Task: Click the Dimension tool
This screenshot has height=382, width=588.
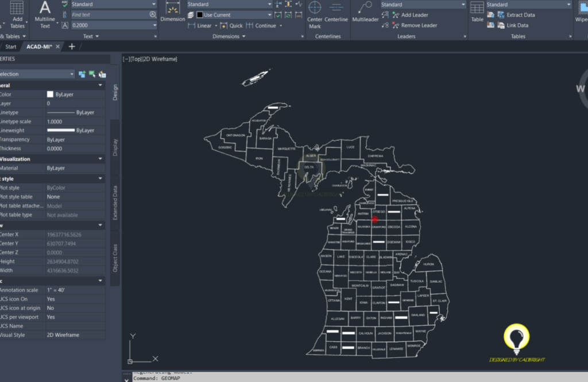Action: point(172,12)
